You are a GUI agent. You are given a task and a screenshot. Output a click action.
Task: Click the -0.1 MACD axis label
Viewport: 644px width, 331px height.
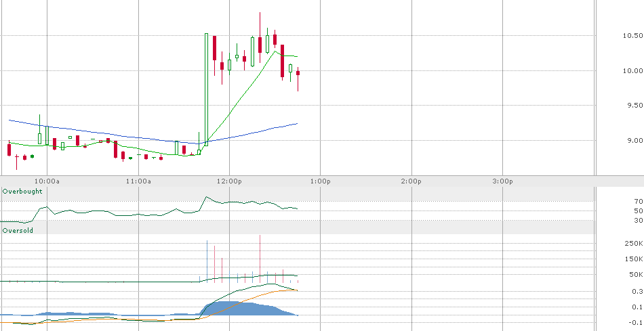636,322
